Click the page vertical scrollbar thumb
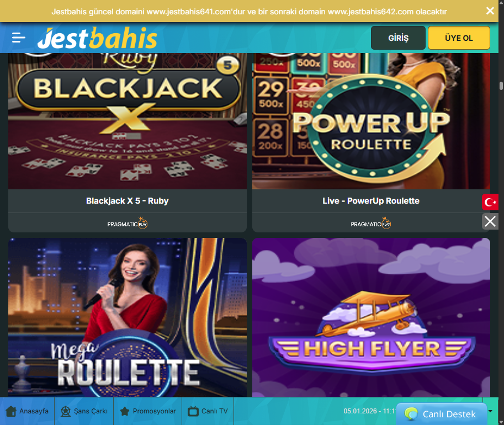 click(x=501, y=86)
